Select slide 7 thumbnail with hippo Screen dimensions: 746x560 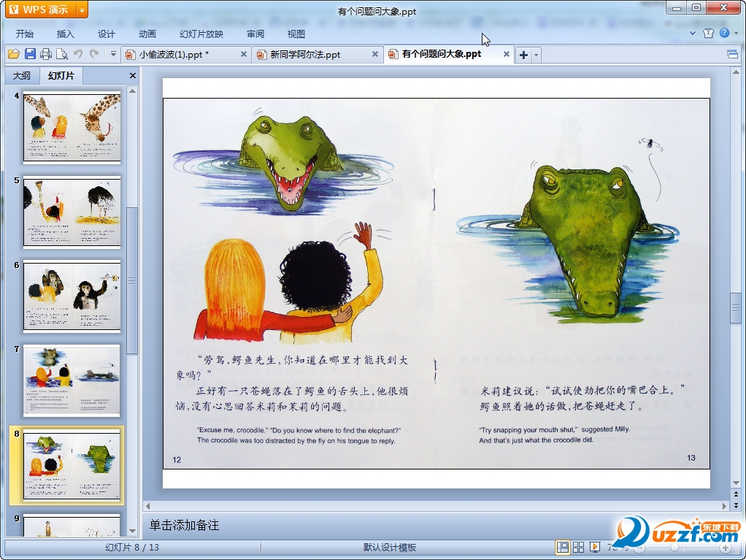click(x=72, y=380)
